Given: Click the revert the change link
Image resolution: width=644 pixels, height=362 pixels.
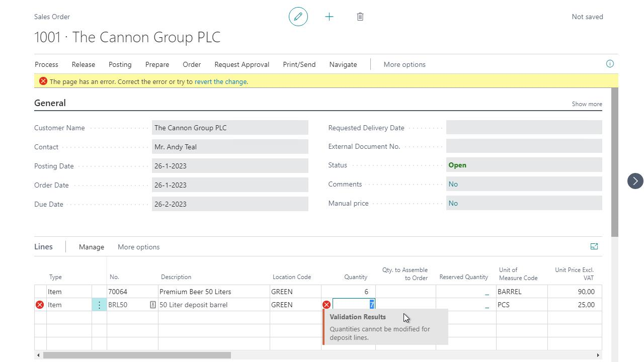Looking at the screenshot, I should coord(220,81).
